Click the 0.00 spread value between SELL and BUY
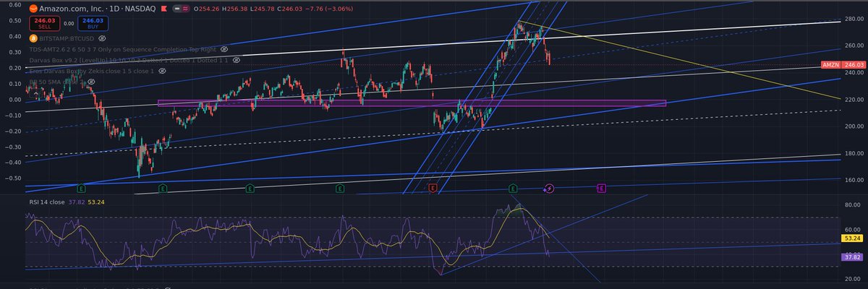Image resolution: width=868 pixels, height=289 pixels. coord(67,24)
